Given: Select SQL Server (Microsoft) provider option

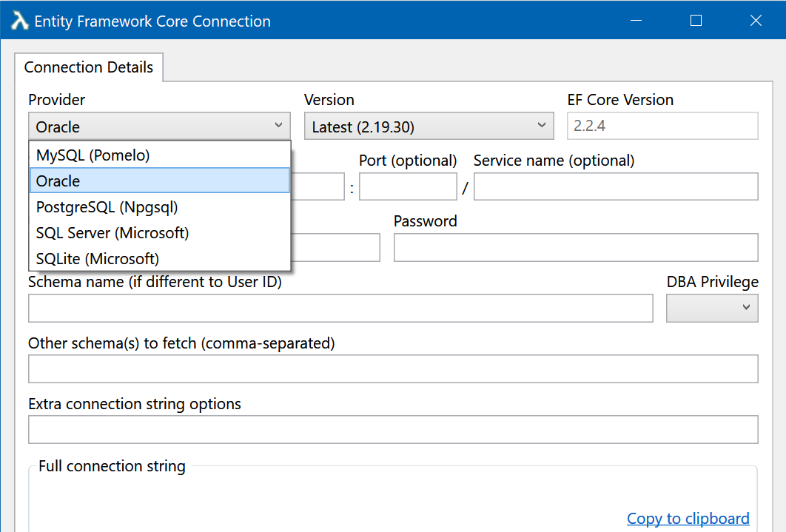Looking at the screenshot, I should (x=159, y=233).
